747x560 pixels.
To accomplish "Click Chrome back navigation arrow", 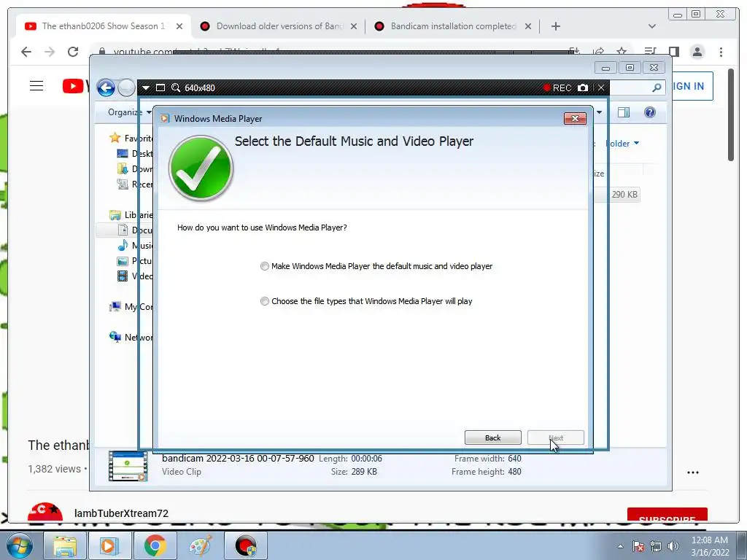I will tap(26, 52).
